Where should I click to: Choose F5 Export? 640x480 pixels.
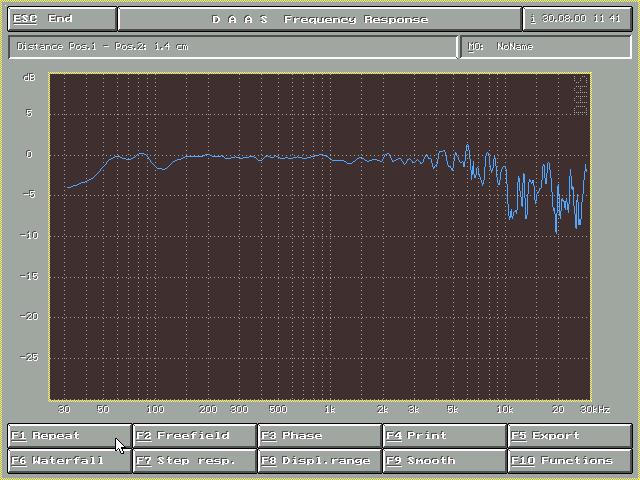[568, 436]
